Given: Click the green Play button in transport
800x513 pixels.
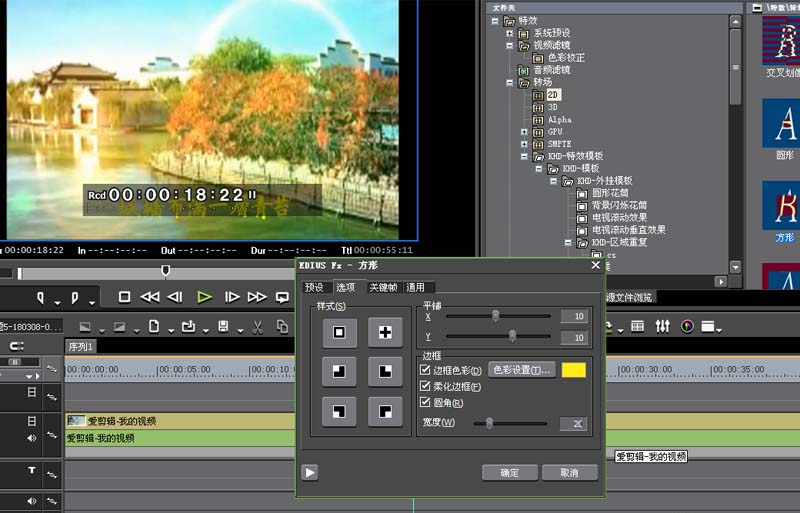Looking at the screenshot, I should click(204, 297).
